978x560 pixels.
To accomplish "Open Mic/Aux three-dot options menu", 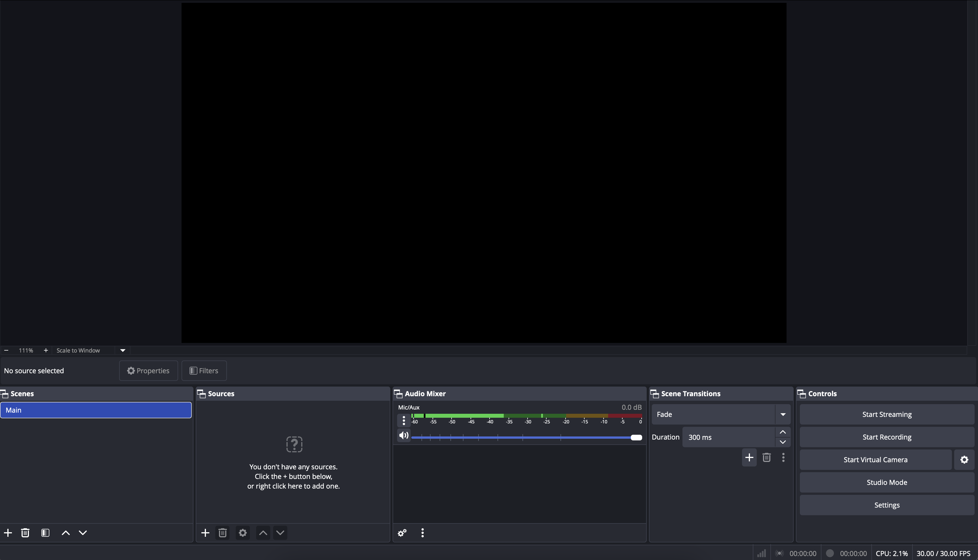I will click(x=403, y=420).
